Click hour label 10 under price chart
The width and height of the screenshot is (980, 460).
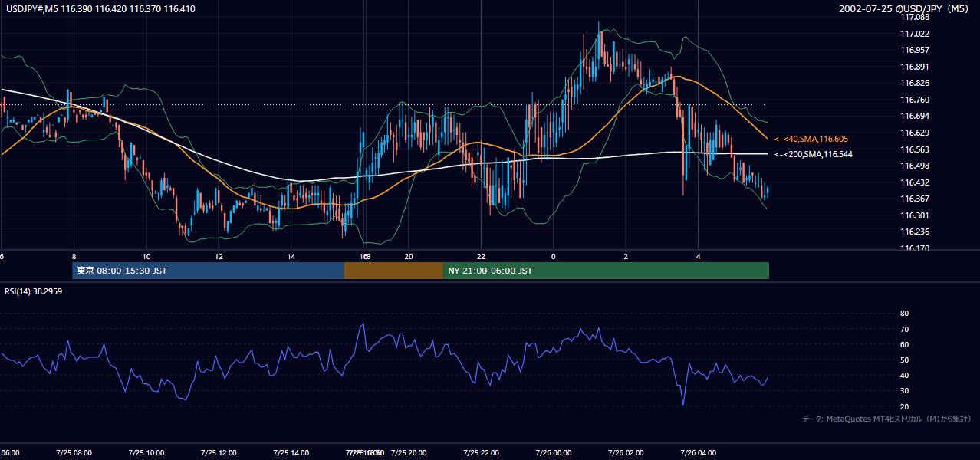coord(146,256)
